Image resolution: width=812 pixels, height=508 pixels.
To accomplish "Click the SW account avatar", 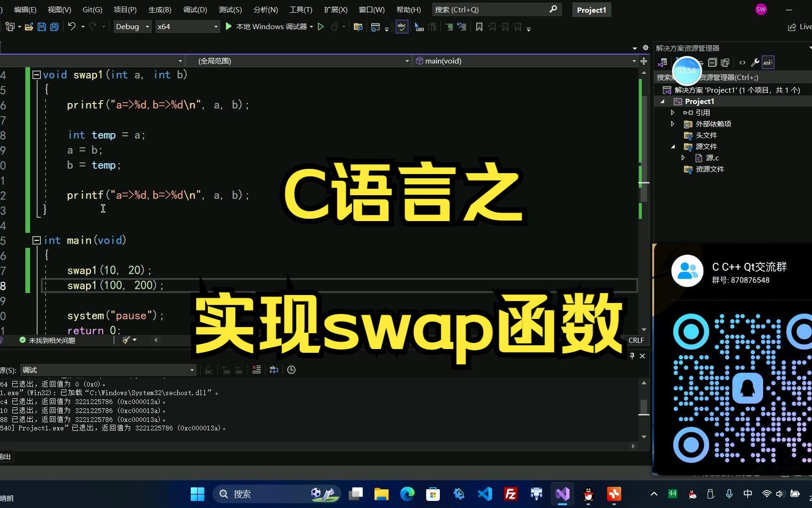I will 761,9.
